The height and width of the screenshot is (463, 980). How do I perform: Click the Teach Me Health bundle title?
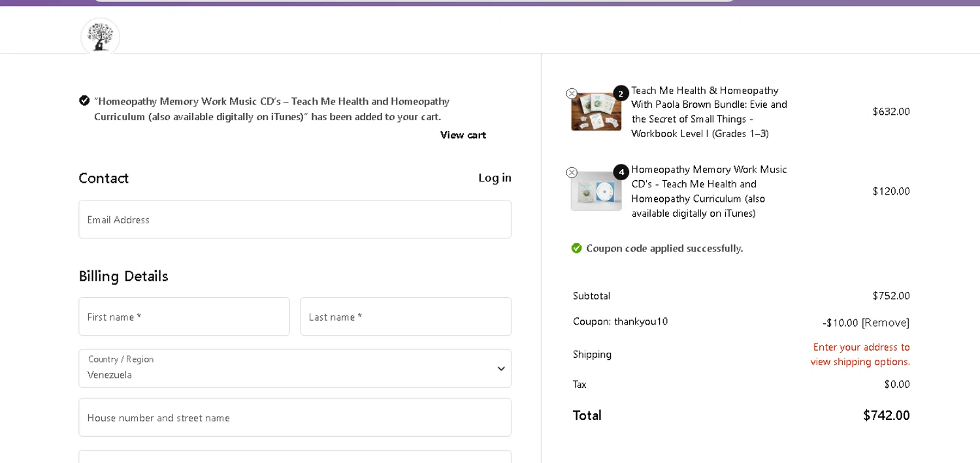coord(710,112)
